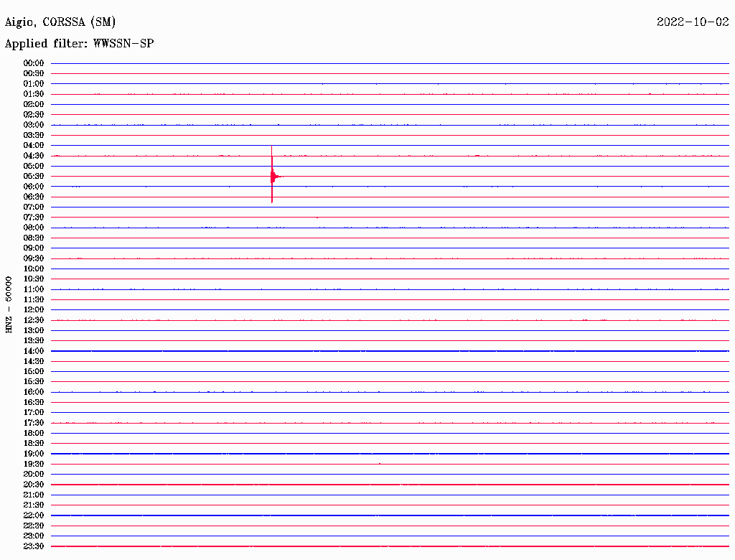The image size is (735, 560).
Task: Click the 08:00 time label
Action: 34,228
